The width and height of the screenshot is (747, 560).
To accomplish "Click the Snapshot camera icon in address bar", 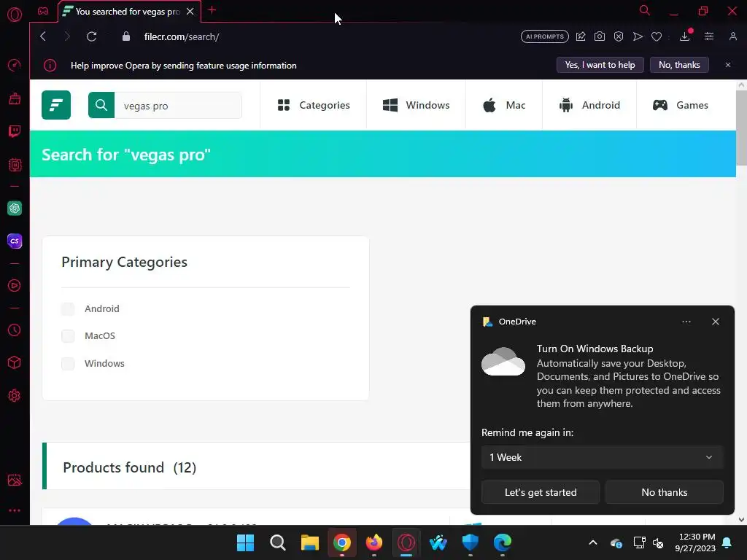I will pos(600,36).
